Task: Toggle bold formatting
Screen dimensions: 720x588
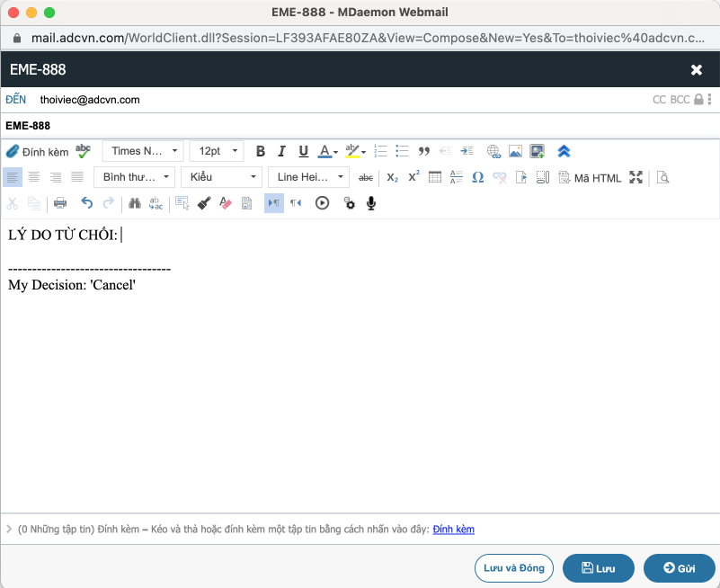Action: point(261,151)
